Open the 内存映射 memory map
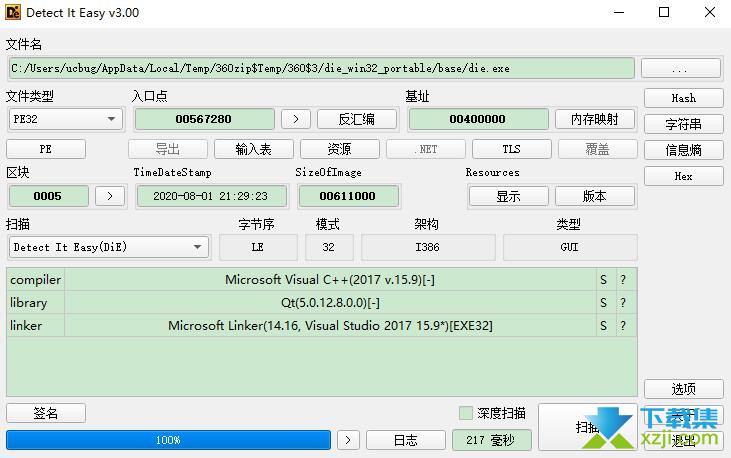 (594, 119)
